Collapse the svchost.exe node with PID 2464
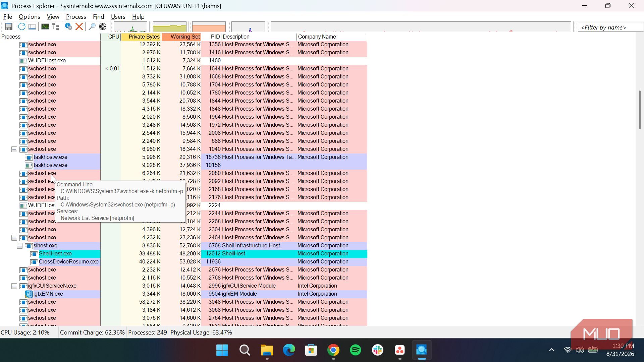 14,238
